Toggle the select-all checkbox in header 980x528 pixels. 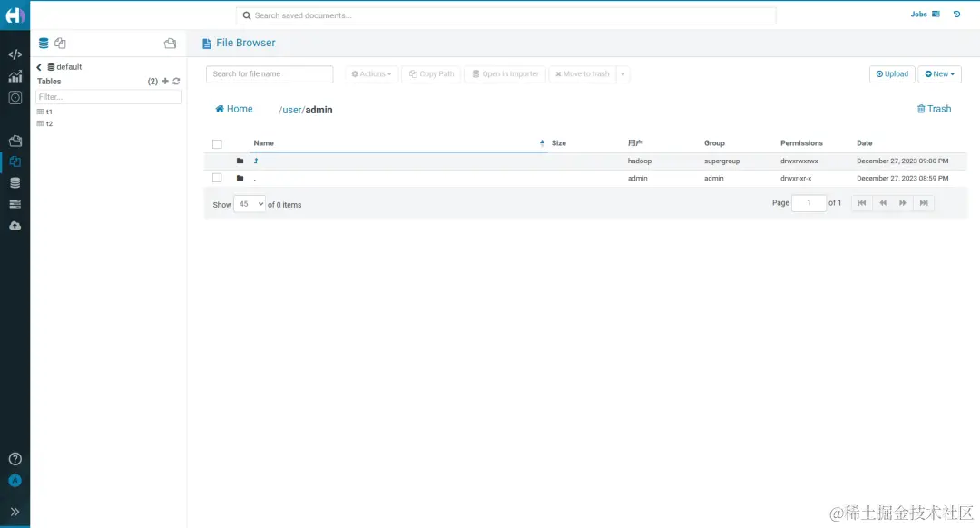pyautogui.click(x=217, y=144)
